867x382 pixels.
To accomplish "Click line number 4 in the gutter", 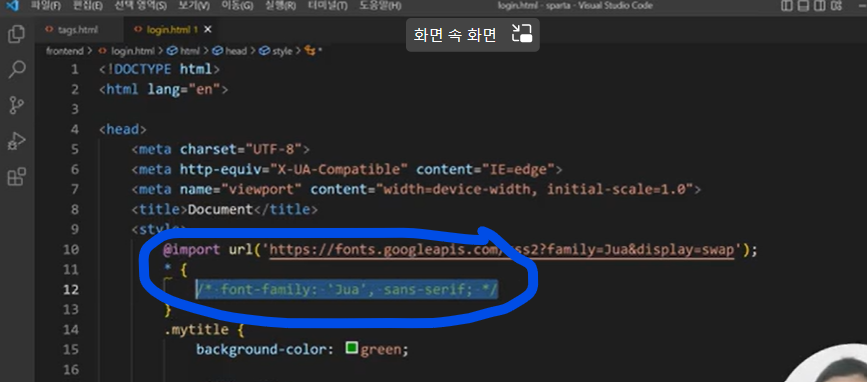I will (x=75, y=129).
